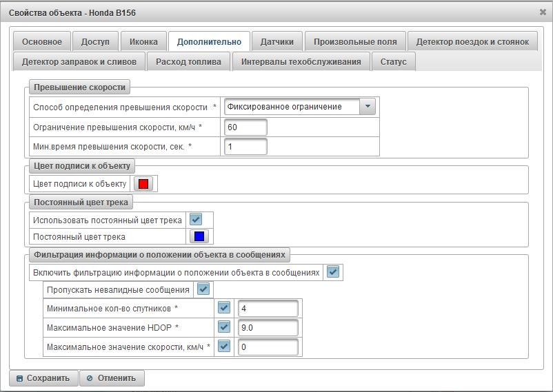This screenshot has height=392, width=553.
Task: Click the maximum HDOP value field
Action: click(x=267, y=328)
